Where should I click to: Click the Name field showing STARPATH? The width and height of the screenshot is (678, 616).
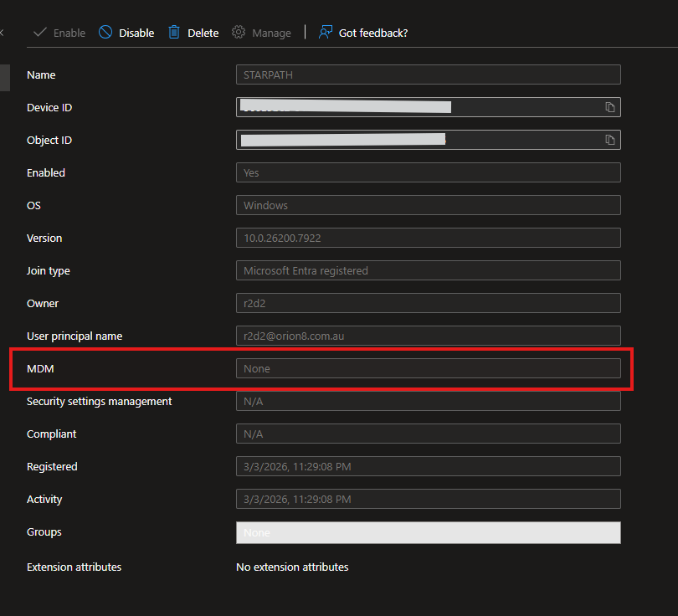(x=428, y=74)
